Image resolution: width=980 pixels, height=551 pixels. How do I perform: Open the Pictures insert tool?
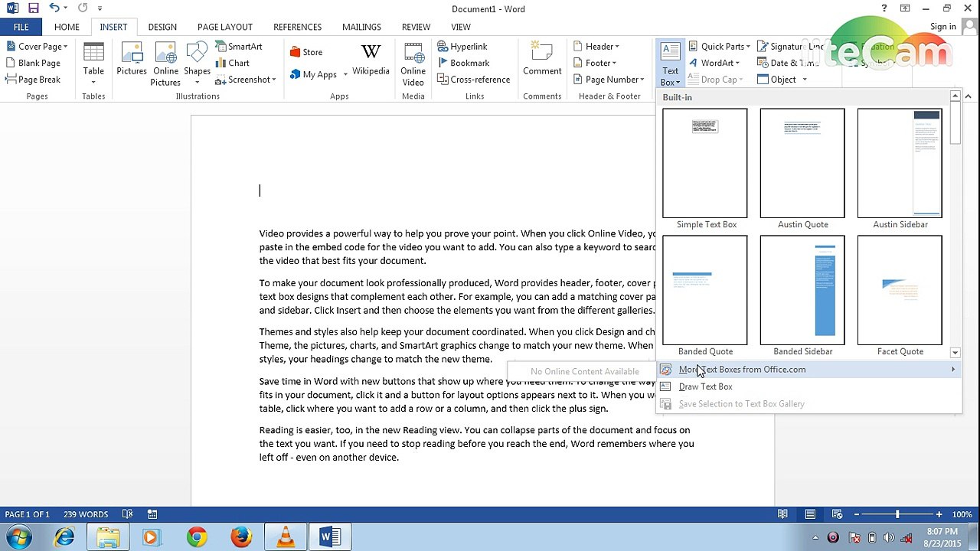click(131, 60)
